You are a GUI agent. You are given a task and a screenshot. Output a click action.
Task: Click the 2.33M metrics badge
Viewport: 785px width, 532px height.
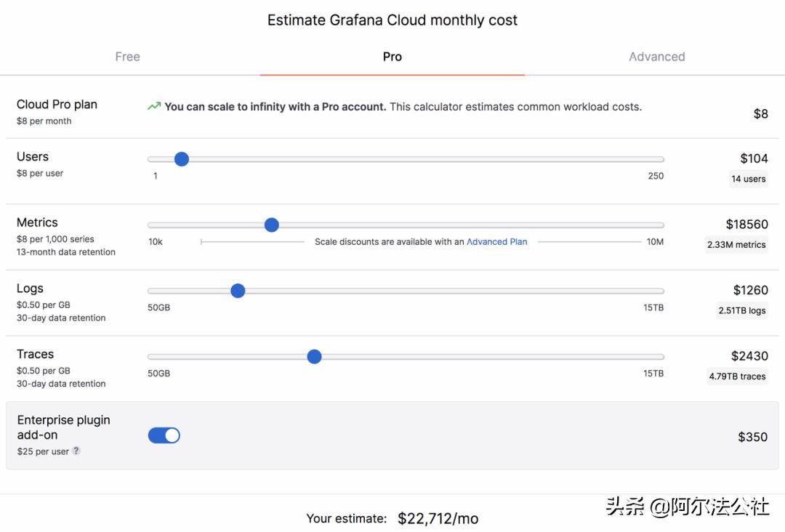point(736,245)
